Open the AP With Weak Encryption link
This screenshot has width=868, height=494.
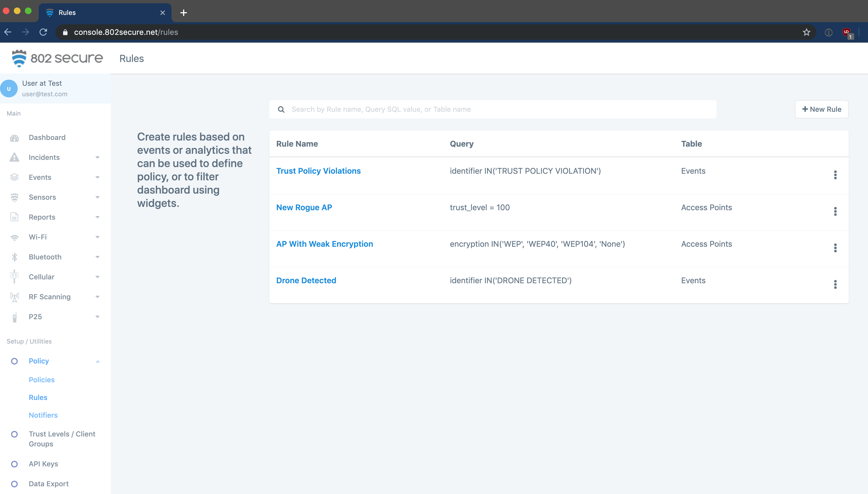tap(324, 244)
